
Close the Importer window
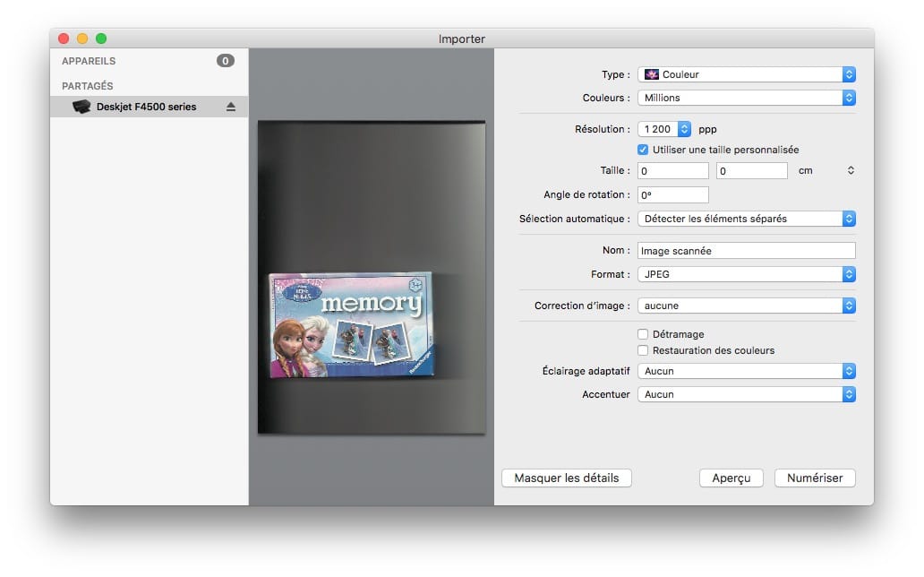64,39
